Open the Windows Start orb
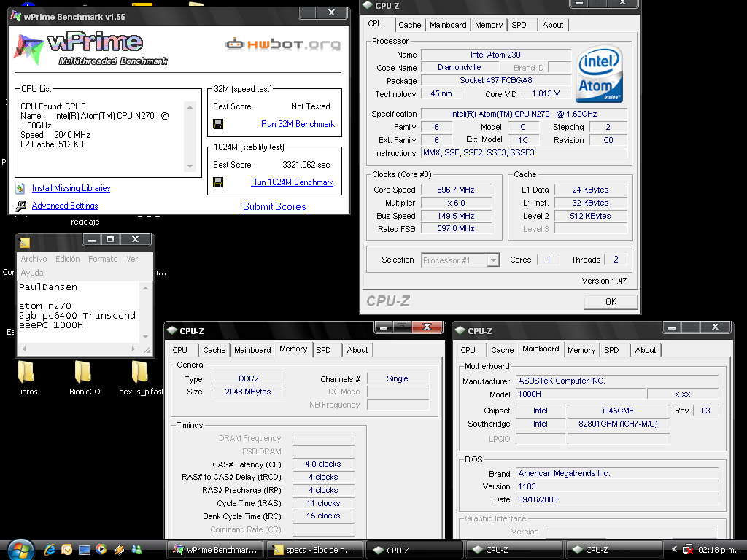747x560 pixels. click(20, 550)
